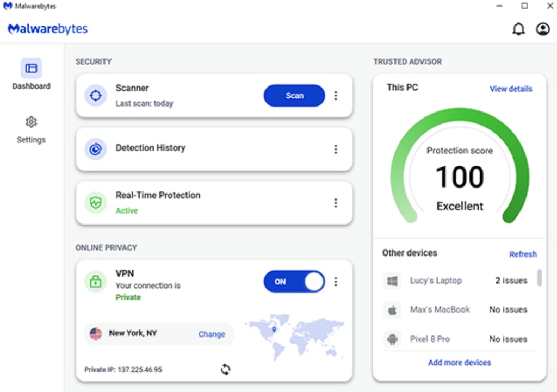
Task: Switch to the Dashboard sidebar tab
Action: click(x=31, y=74)
